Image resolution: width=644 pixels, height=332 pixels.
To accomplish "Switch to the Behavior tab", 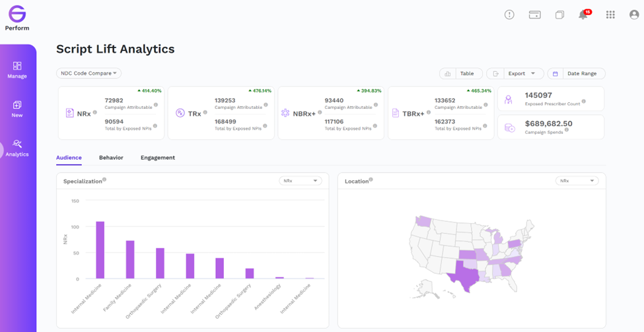I will (111, 158).
